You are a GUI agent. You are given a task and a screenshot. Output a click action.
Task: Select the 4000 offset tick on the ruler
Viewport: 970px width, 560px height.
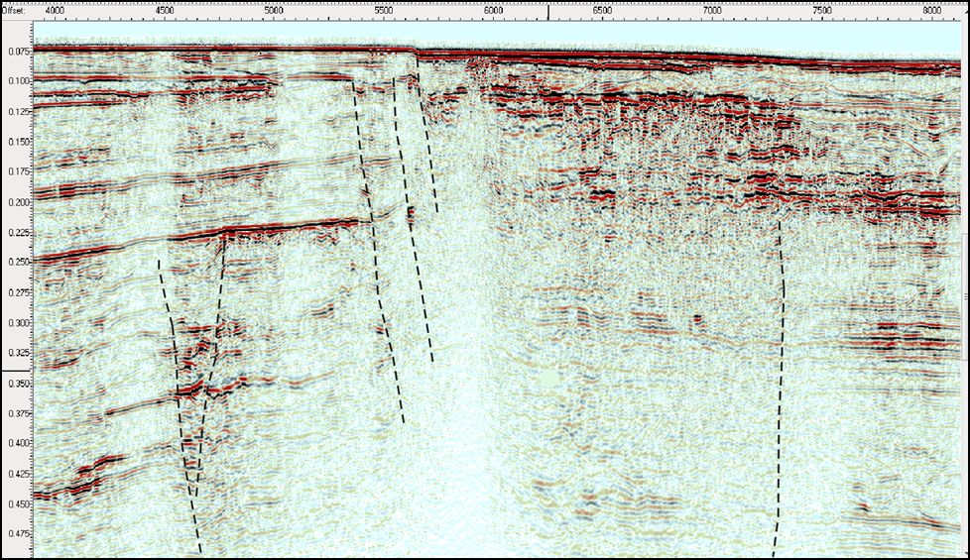point(55,10)
